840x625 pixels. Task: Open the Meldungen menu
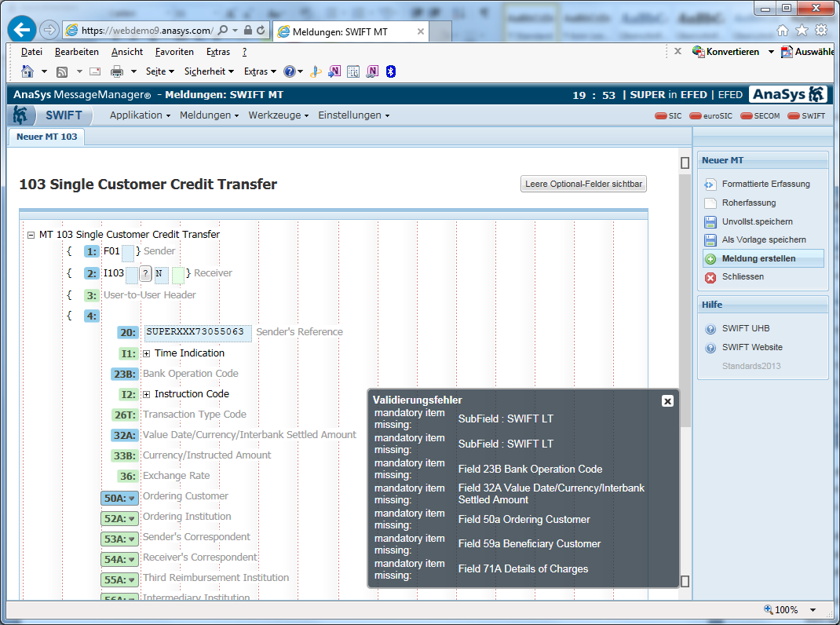tap(209, 115)
